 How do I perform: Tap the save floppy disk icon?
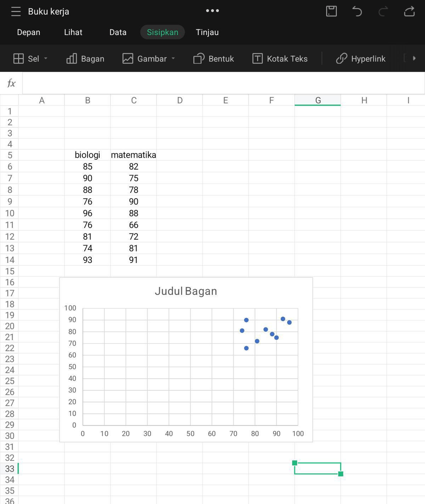click(331, 11)
